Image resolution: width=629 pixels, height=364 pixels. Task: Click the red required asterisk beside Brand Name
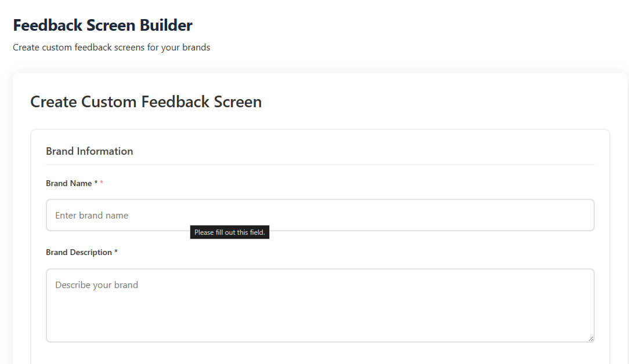pos(102,183)
